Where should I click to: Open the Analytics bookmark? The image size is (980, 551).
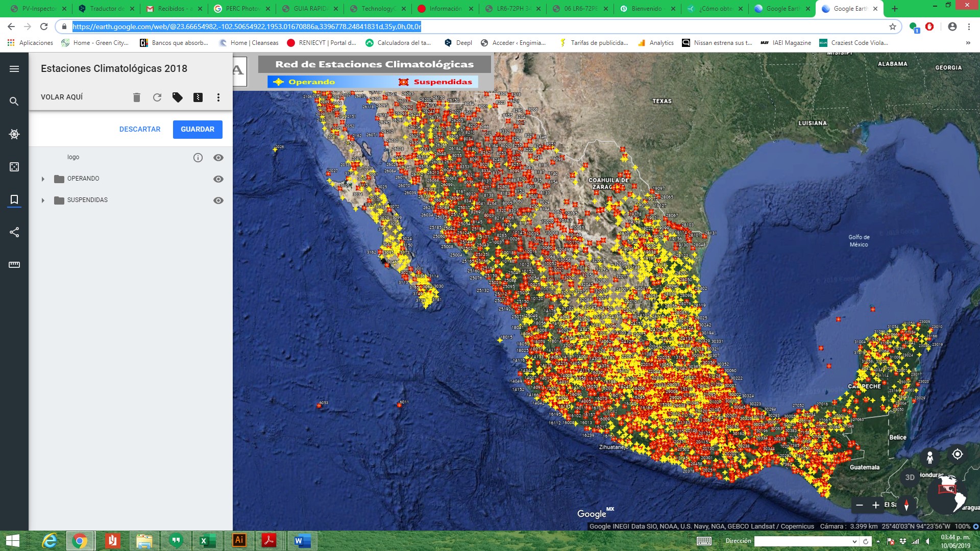[x=656, y=43]
